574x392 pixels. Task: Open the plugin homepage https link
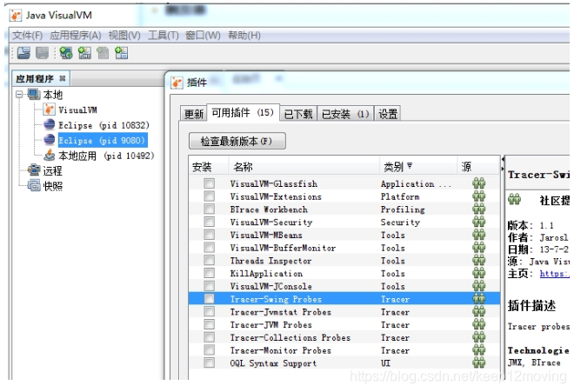[555, 274]
